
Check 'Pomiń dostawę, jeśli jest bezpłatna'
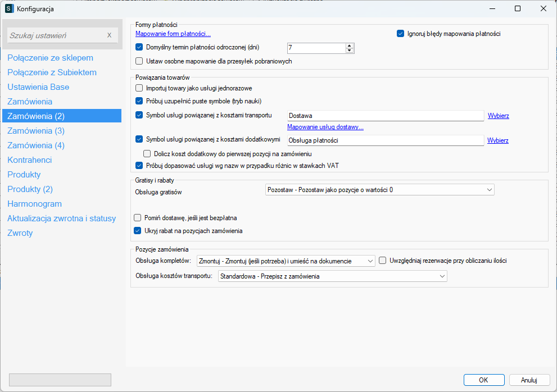point(138,217)
